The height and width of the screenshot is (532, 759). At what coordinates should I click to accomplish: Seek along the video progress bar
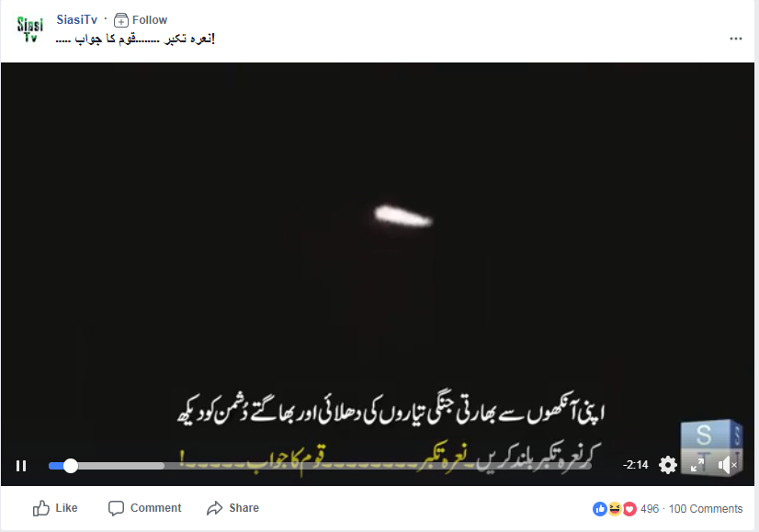point(320,466)
